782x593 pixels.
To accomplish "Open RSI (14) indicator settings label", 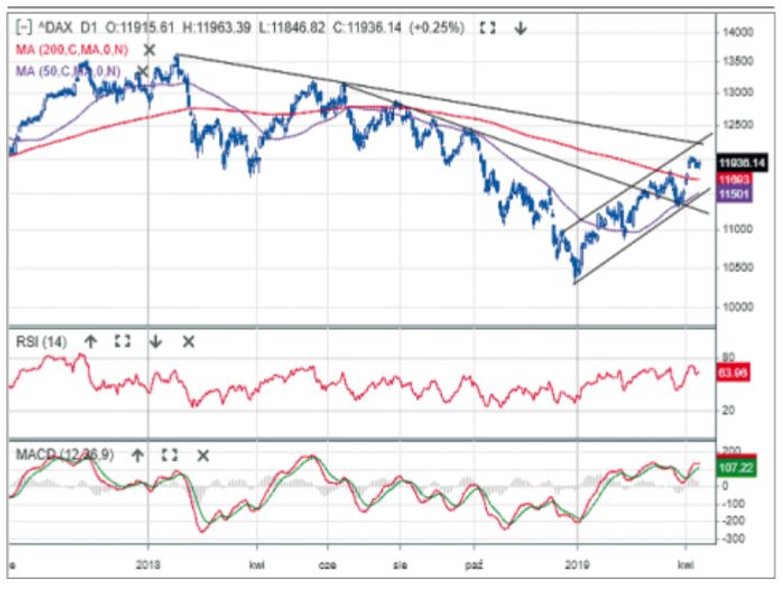I will pyautogui.click(x=40, y=341).
